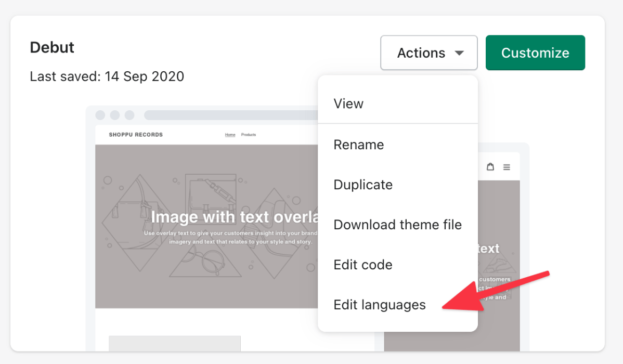Open Edit code from the menu
Image resolution: width=623 pixels, height=364 pixels.
363,265
